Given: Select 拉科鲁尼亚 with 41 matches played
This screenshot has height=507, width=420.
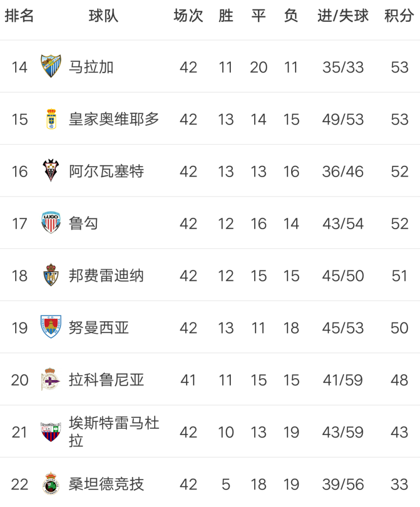Looking at the screenshot, I should click(x=106, y=380).
